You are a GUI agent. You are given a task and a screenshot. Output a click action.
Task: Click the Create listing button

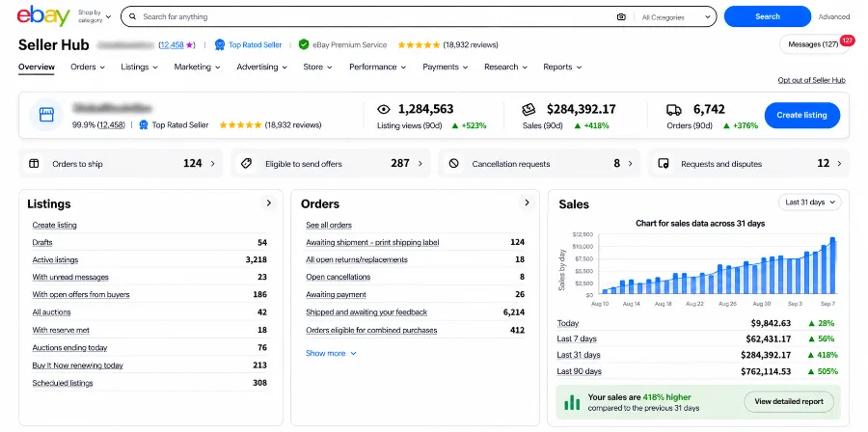[x=802, y=115]
